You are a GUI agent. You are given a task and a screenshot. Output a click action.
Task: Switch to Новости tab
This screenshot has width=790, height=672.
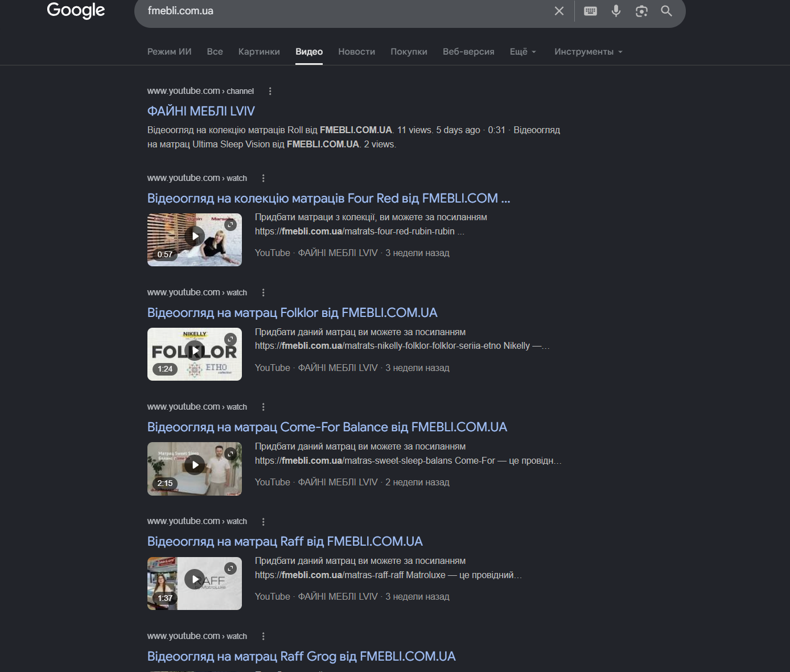coord(356,52)
